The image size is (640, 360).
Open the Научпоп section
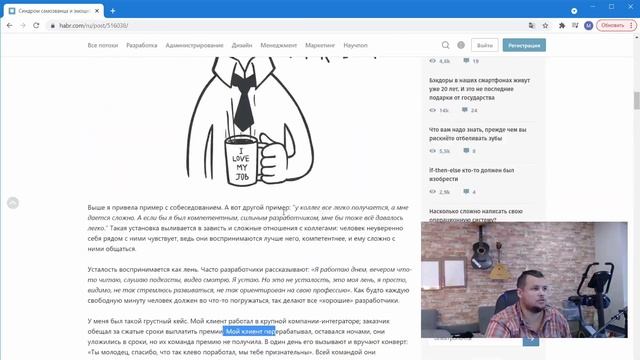point(356,45)
